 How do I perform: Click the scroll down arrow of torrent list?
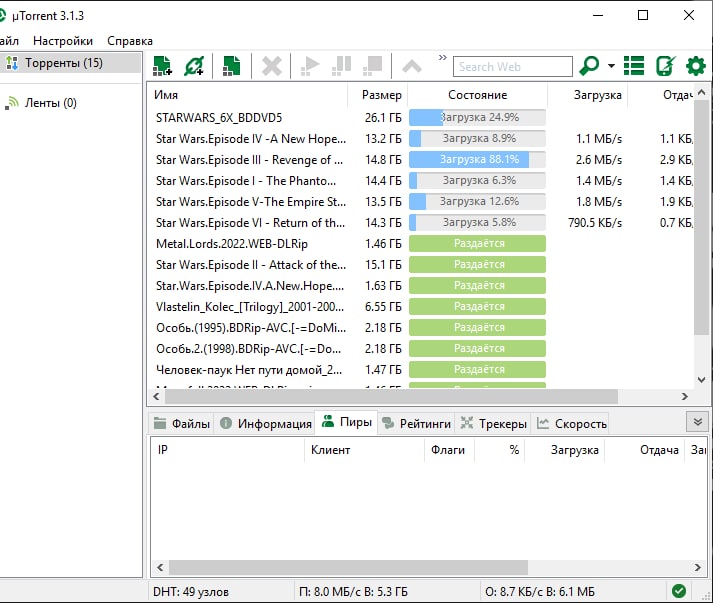tap(702, 380)
